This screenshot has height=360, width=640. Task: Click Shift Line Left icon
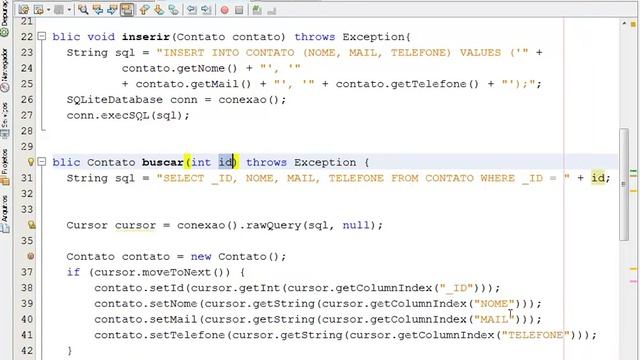pyautogui.click(x=191, y=9)
